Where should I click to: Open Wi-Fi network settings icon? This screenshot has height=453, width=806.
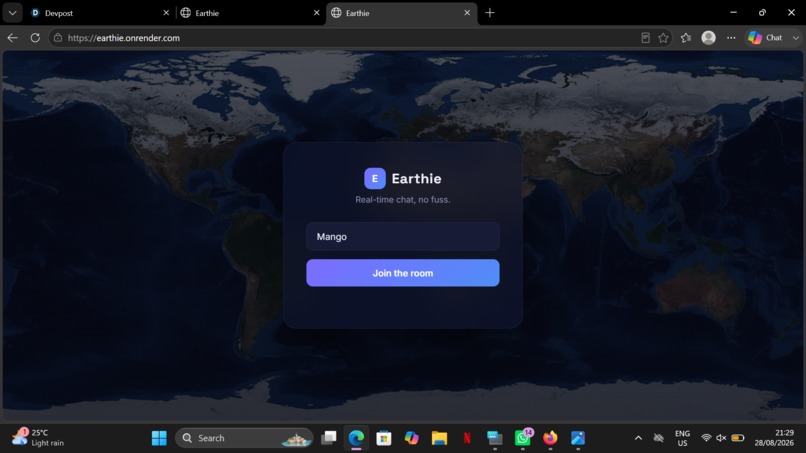click(x=706, y=438)
